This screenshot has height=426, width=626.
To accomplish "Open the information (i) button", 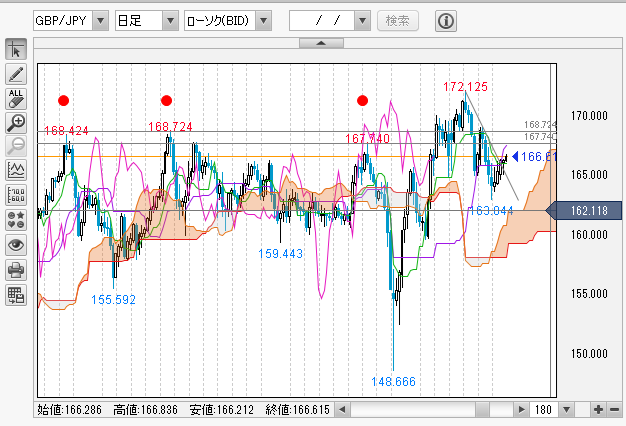I will (x=446, y=21).
